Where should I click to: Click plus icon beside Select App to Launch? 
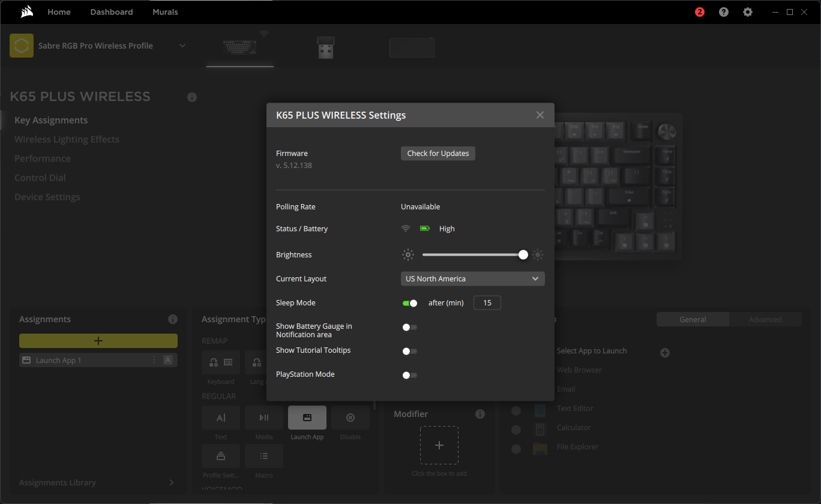pyautogui.click(x=665, y=353)
